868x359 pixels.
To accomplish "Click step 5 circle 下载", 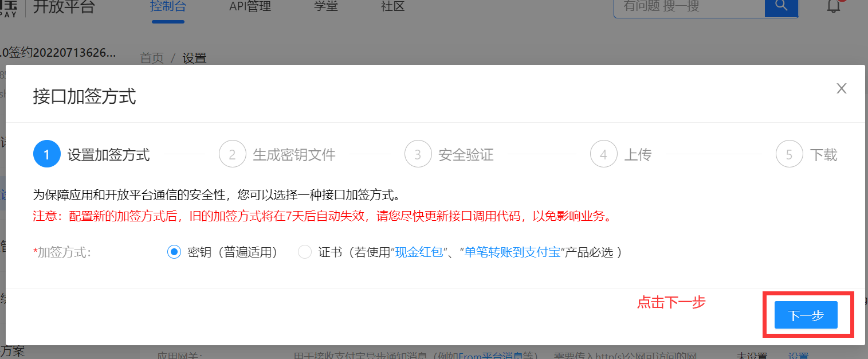I will [x=789, y=154].
